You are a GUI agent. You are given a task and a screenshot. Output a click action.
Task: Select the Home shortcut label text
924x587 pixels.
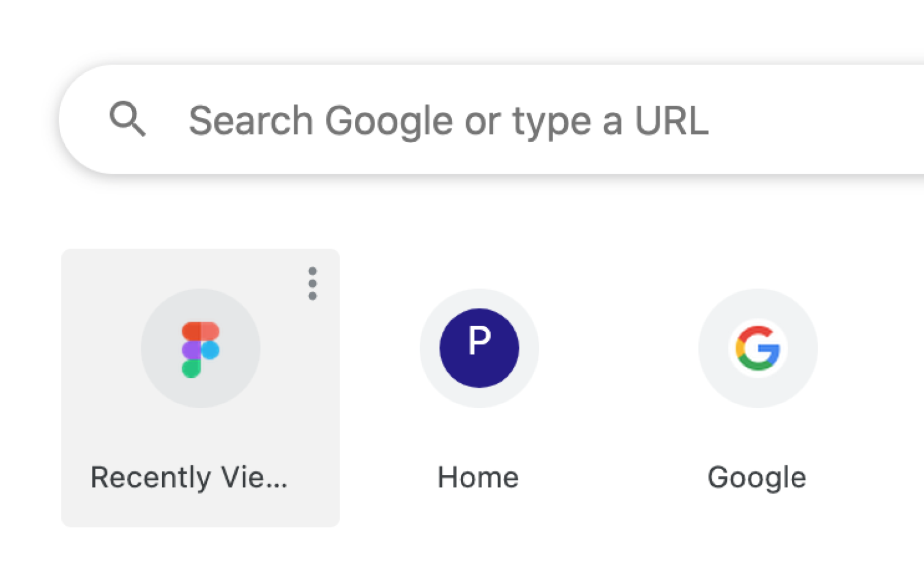pos(478,477)
